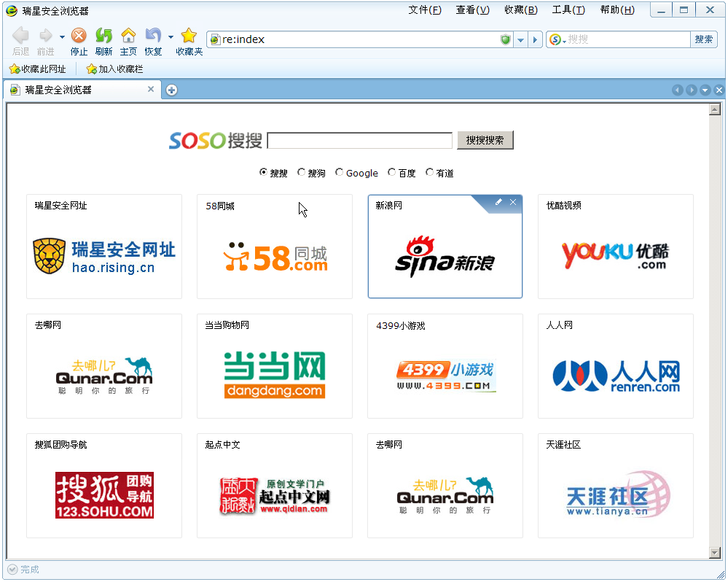728x582 pixels.
Task: Click the close-all-tabs icon on tab bar
Action: click(x=719, y=90)
